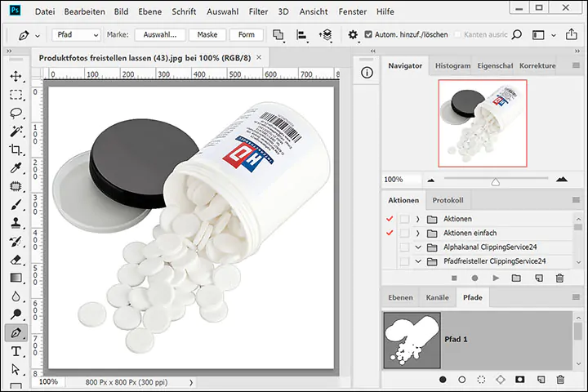The width and height of the screenshot is (588, 392).
Task: Toggle red checkmark for Aktionen einfach
Action: point(390,233)
